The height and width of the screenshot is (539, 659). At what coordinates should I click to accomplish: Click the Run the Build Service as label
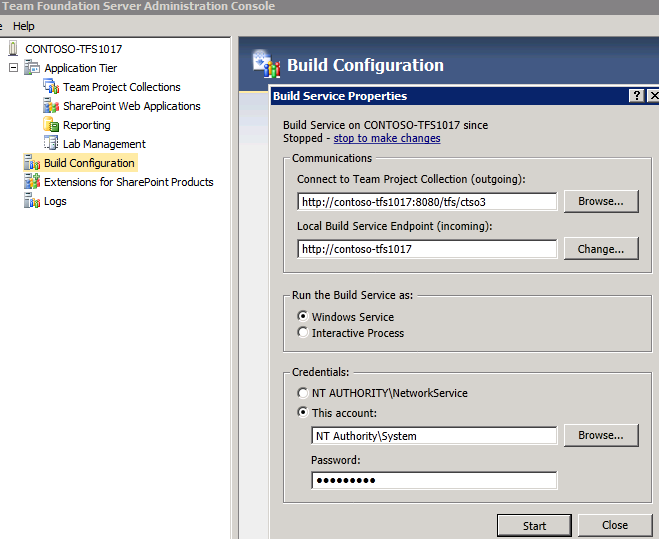click(353, 295)
